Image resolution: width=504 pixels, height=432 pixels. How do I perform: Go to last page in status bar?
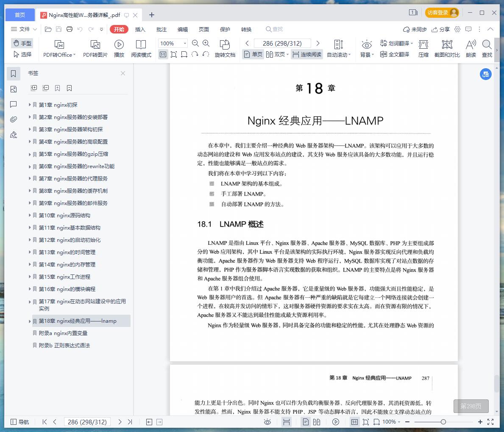tap(130, 422)
